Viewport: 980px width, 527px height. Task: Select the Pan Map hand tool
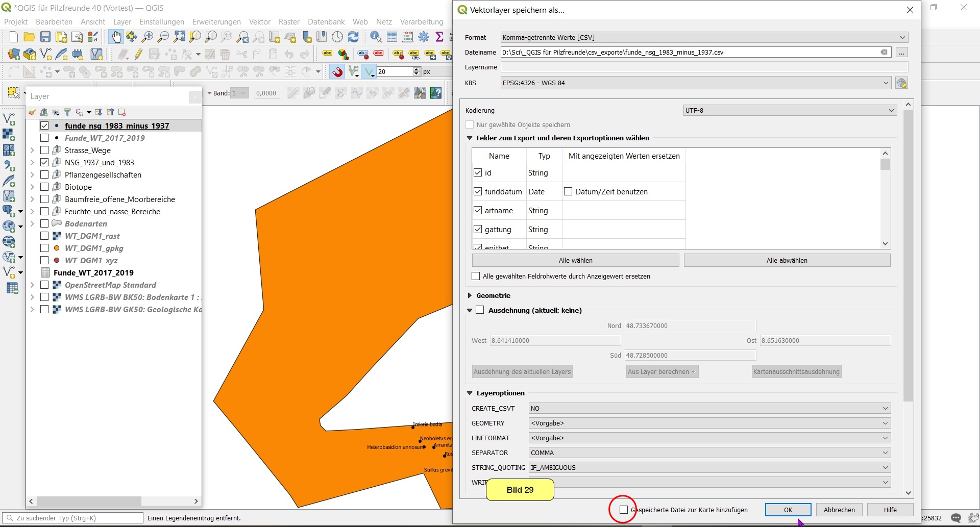116,37
